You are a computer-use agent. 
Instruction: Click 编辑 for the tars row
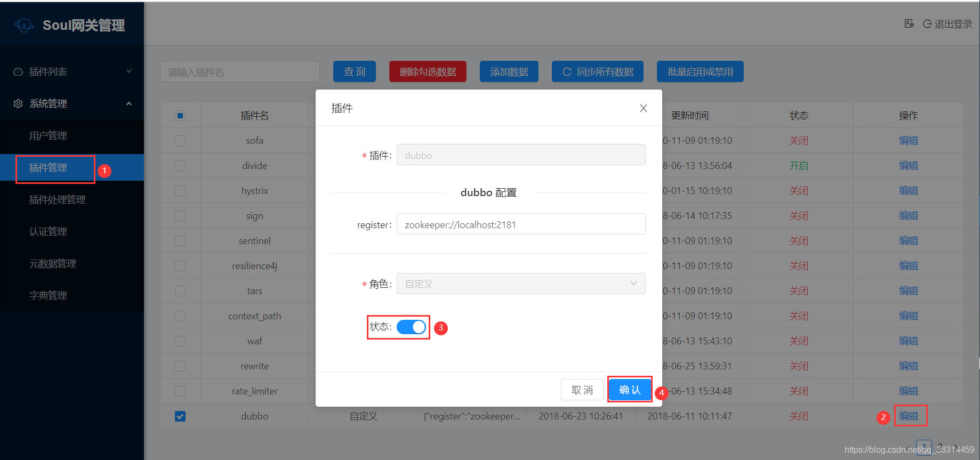[909, 291]
